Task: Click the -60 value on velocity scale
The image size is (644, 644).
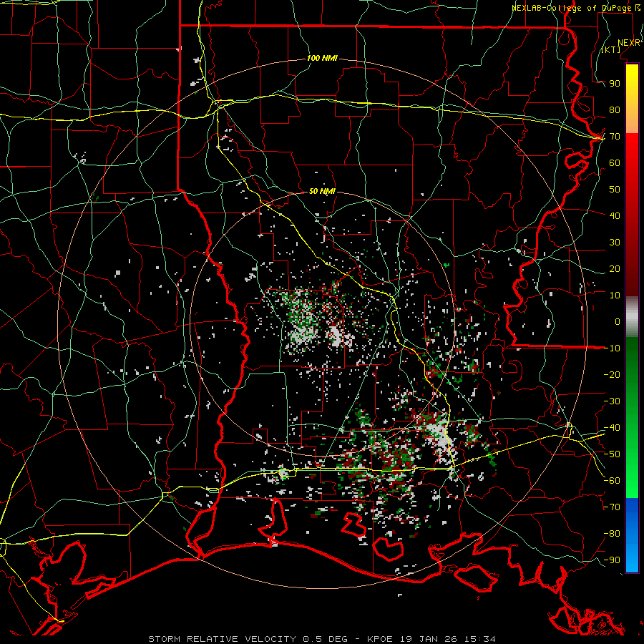Action: coord(612,481)
